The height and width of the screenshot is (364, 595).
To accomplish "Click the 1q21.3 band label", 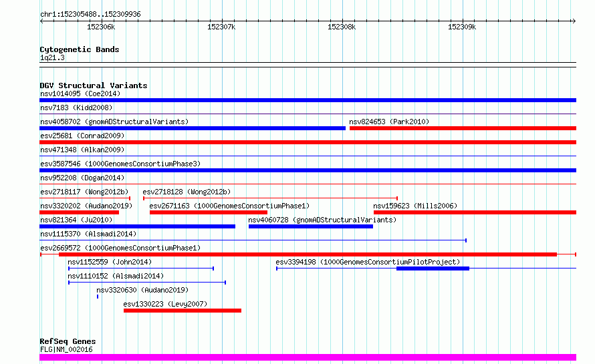I will click(52, 57).
